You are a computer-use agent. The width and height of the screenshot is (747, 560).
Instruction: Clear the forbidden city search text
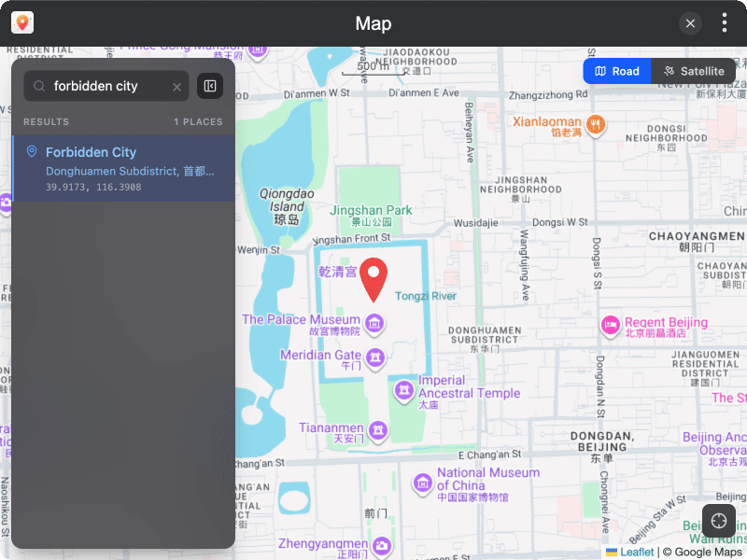pos(176,87)
